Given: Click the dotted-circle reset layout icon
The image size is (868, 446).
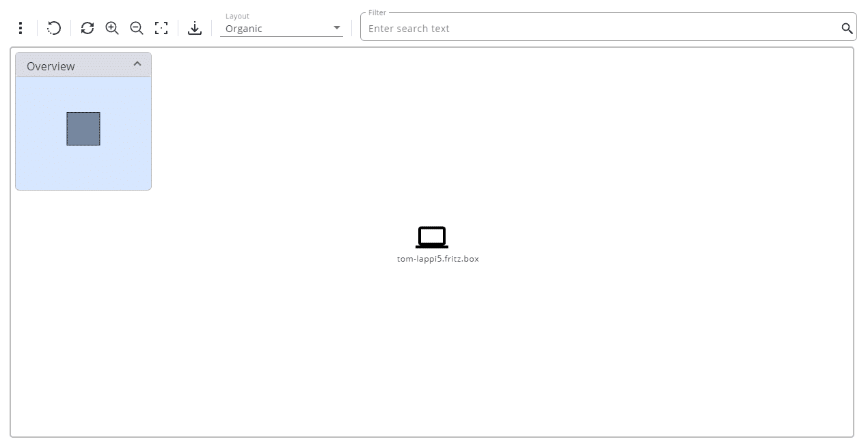Looking at the screenshot, I should pyautogui.click(x=54, y=28).
